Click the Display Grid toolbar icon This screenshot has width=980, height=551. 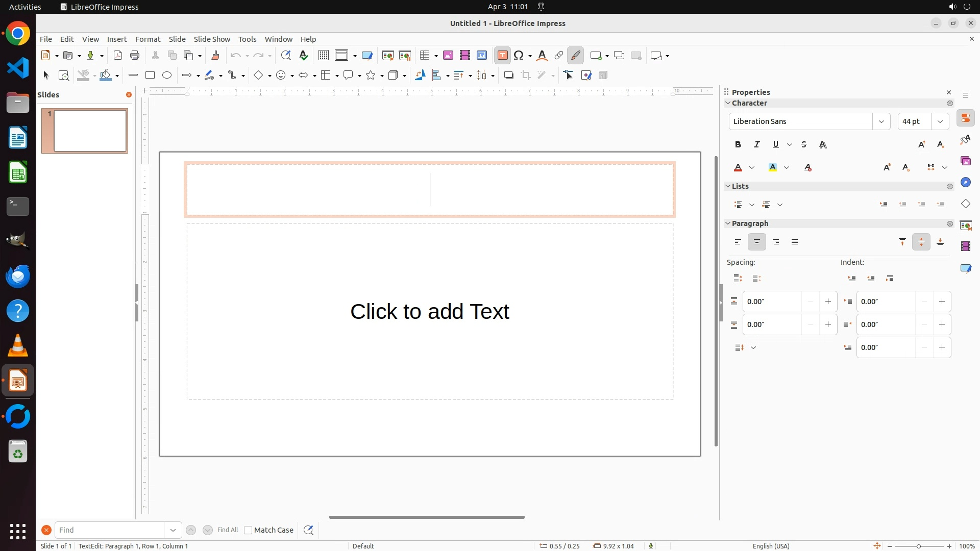323,56
